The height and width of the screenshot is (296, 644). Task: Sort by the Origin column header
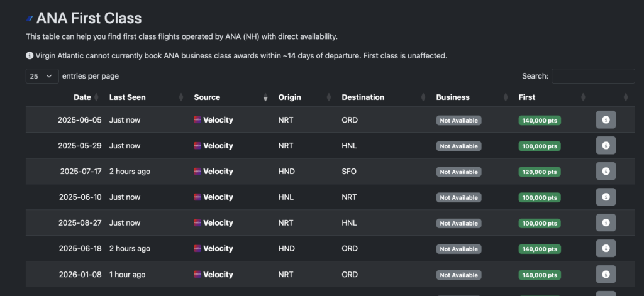289,97
